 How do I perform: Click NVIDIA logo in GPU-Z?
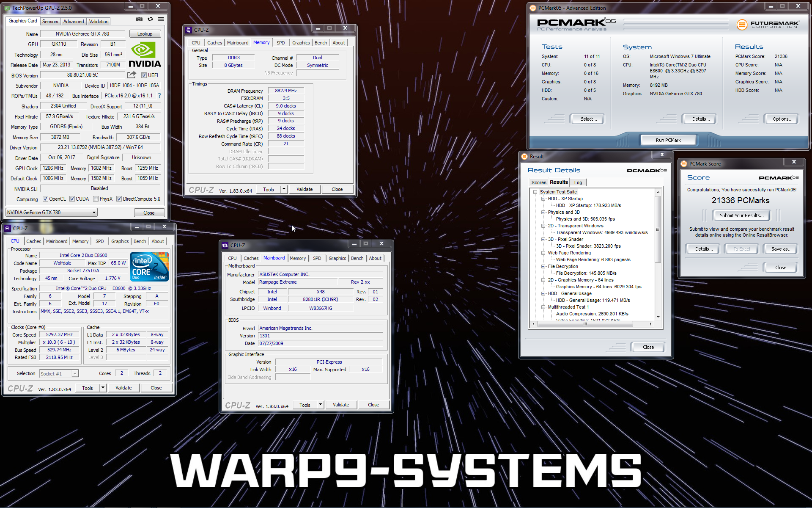(x=145, y=55)
